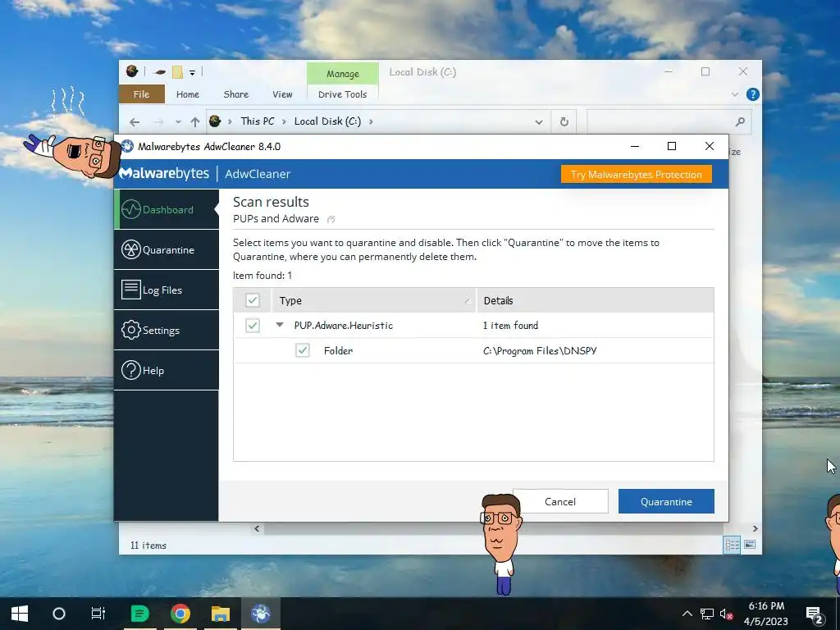Image resolution: width=840 pixels, height=630 pixels.
Task: Open File Explorer from the taskbar
Action: pos(220,614)
